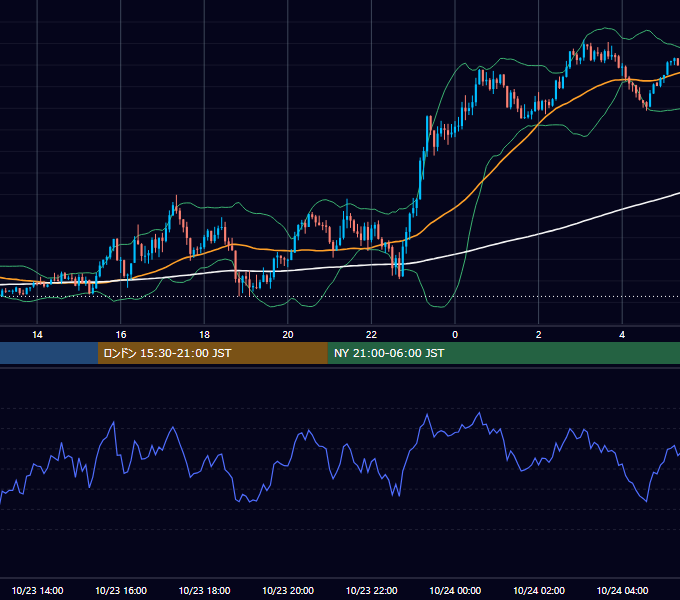Click the 10/23 22:00 time label
The image size is (680, 600).
pyautogui.click(x=371, y=590)
